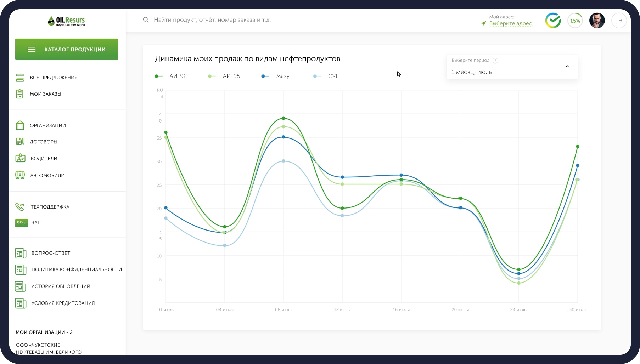Toggle the АИ-92 series in chart legend
This screenshot has height=364, width=640.
pyautogui.click(x=171, y=76)
